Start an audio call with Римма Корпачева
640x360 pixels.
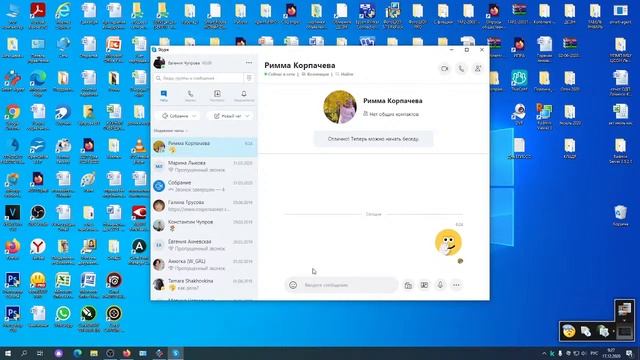click(461, 69)
